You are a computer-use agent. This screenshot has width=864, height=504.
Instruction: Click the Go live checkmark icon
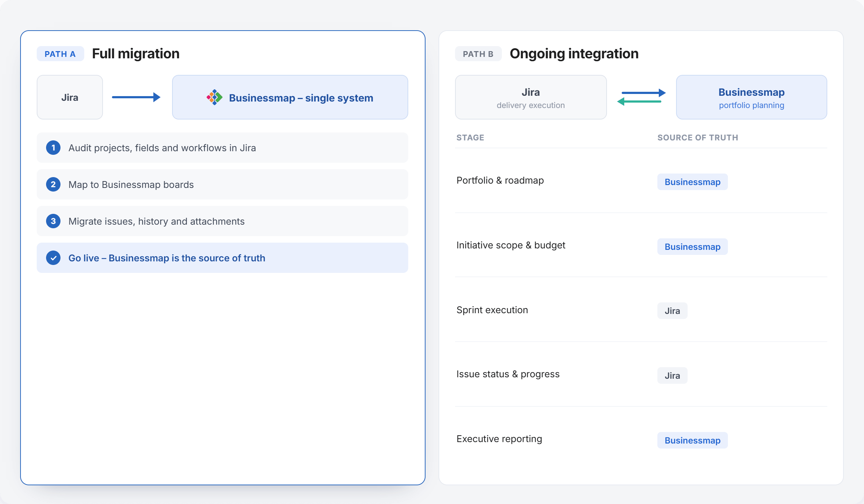[53, 258]
